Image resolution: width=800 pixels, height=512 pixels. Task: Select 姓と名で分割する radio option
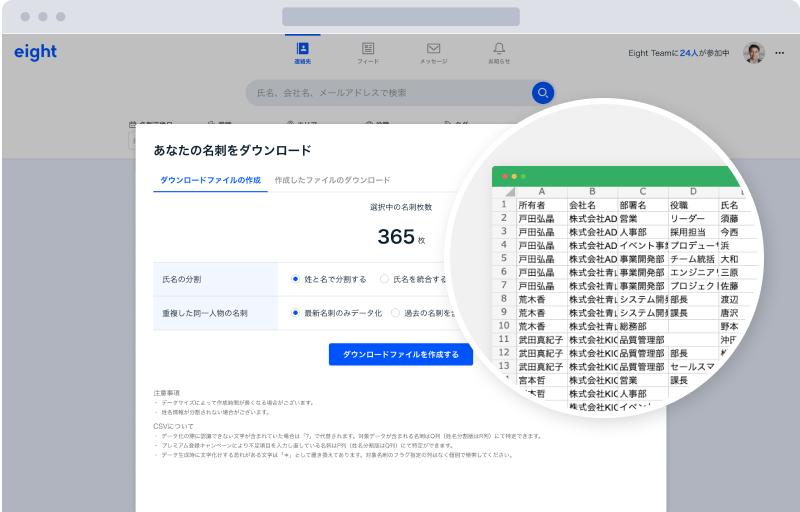pos(296,279)
